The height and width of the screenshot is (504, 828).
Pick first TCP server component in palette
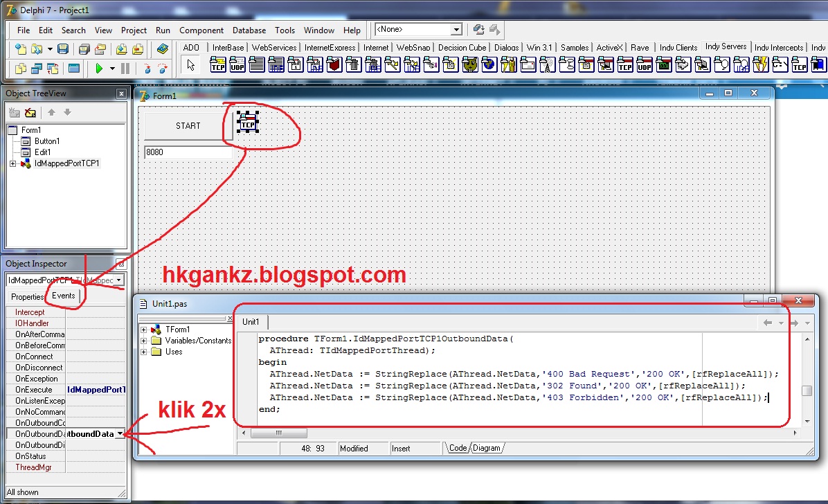click(218, 65)
